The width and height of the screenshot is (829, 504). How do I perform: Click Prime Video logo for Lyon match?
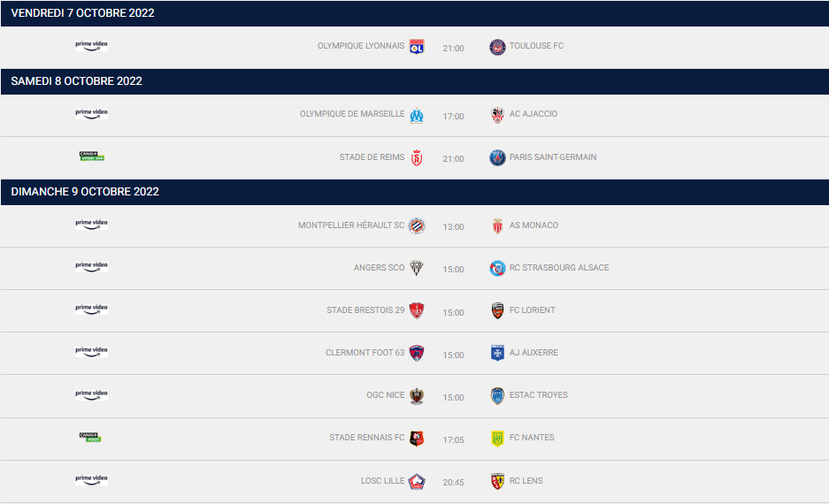click(91, 45)
